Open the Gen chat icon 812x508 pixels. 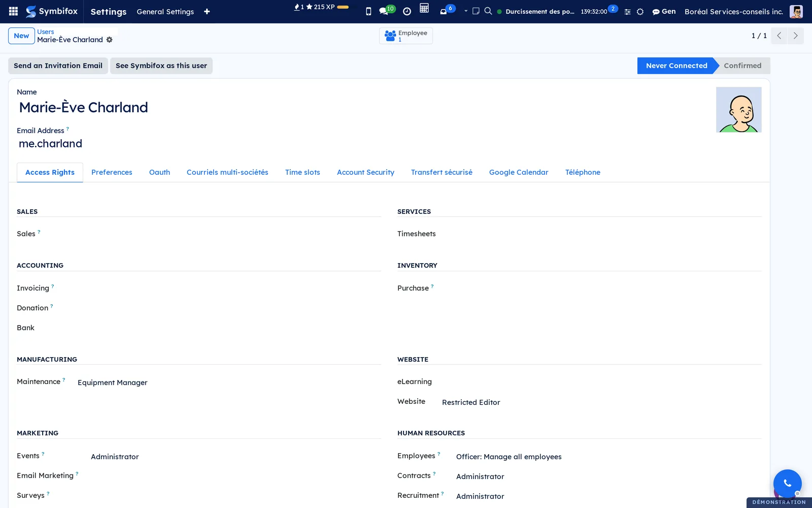[664, 12]
